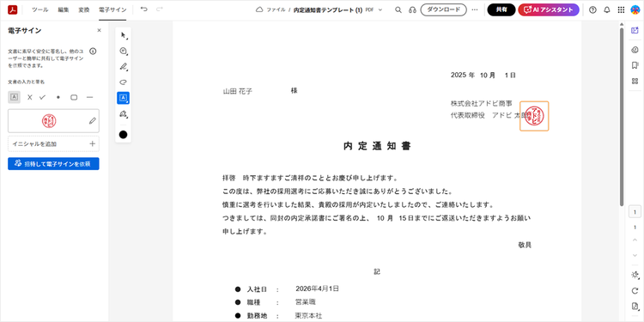
Task: Open the notifications bell
Action: tap(607, 9)
